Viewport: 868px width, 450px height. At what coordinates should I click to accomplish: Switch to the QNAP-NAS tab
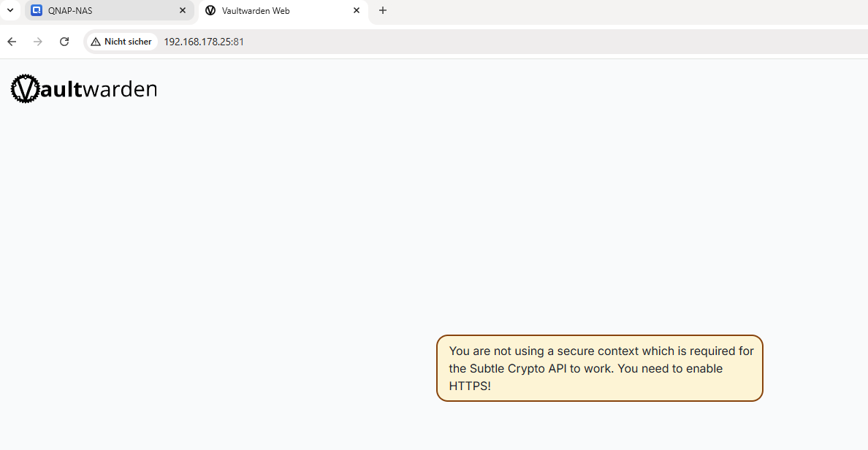click(109, 10)
